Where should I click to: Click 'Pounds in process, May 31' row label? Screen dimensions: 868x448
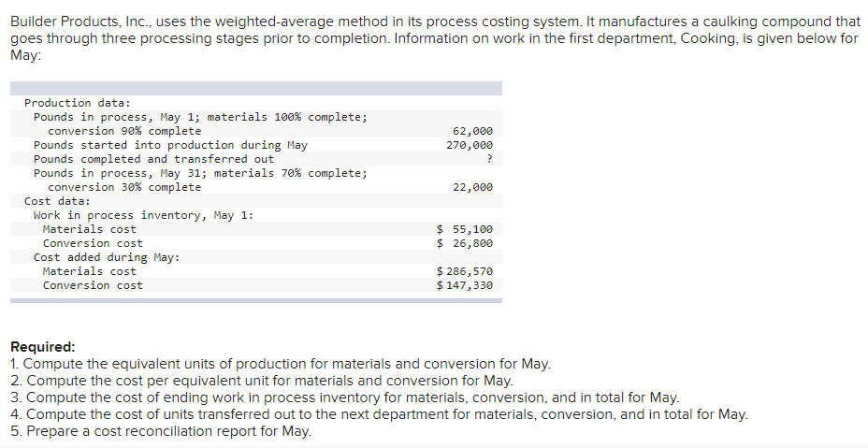(200, 173)
